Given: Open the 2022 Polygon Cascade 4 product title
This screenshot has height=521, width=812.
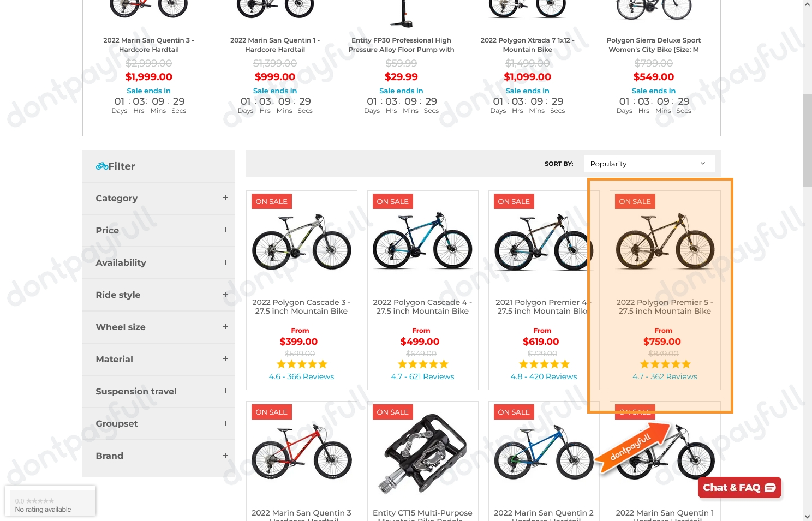Looking at the screenshot, I should 422,307.
